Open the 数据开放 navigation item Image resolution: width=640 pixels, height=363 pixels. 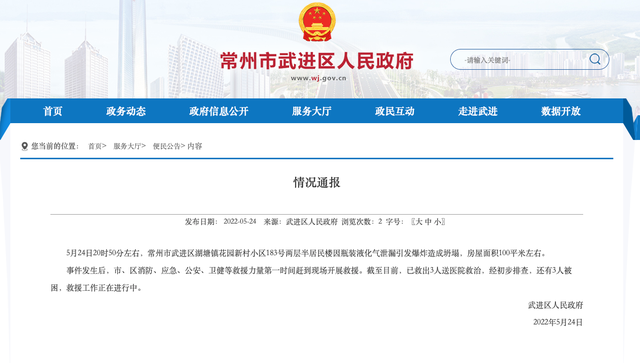click(x=561, y=111)
